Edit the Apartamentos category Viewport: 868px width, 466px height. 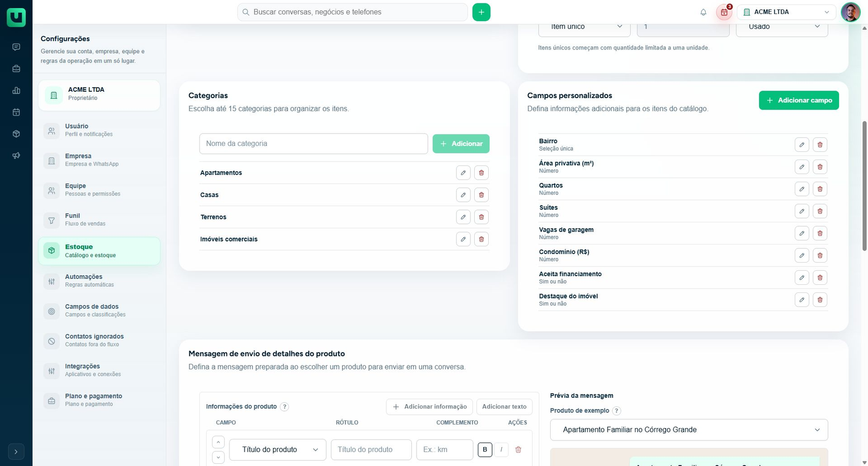(463, 173)
